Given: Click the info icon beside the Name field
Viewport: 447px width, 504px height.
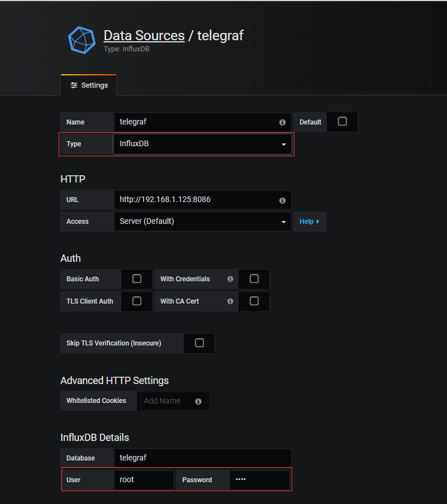Looking at the screenshot, I should coord(282,122).
